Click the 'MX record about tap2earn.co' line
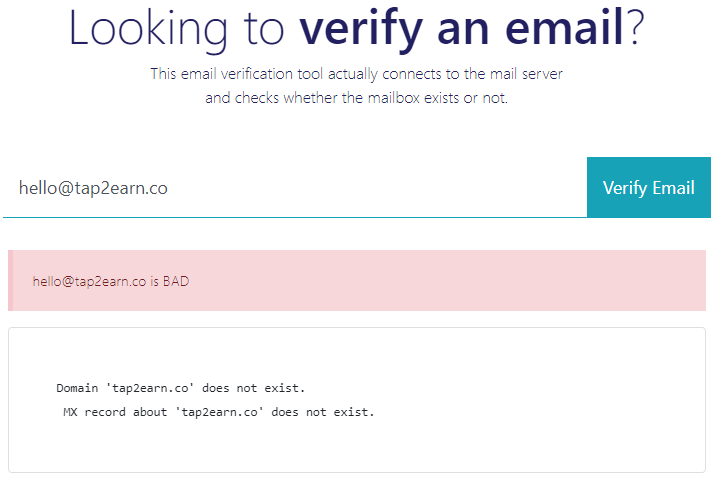Viewport: 716px width, 482px height. [x=219, y=412]
